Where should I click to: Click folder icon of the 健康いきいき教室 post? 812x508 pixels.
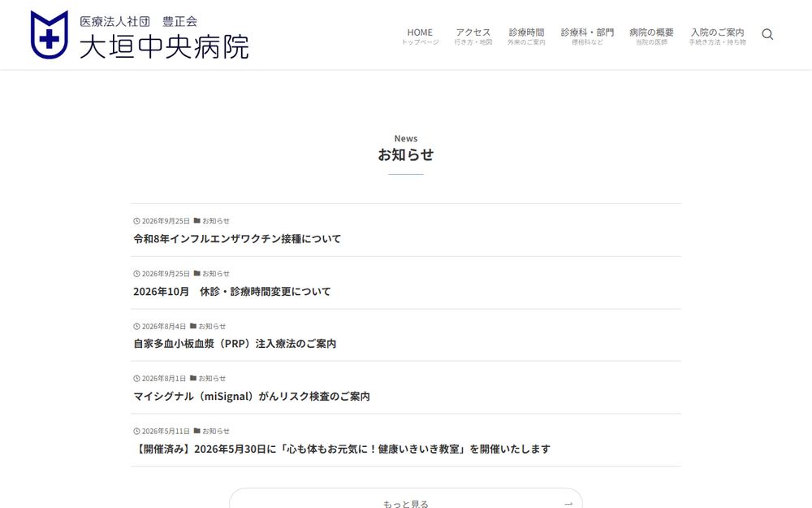(197, 431)
